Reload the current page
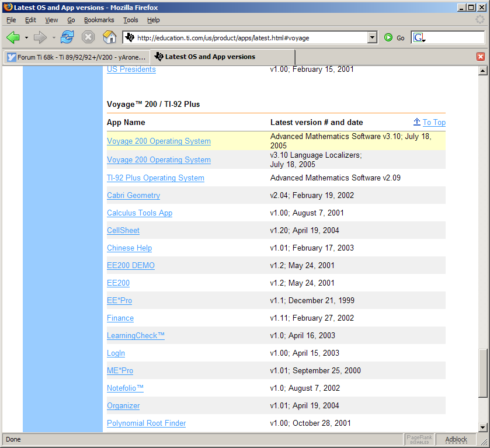The image size is (490, 448). pos(67,37)
